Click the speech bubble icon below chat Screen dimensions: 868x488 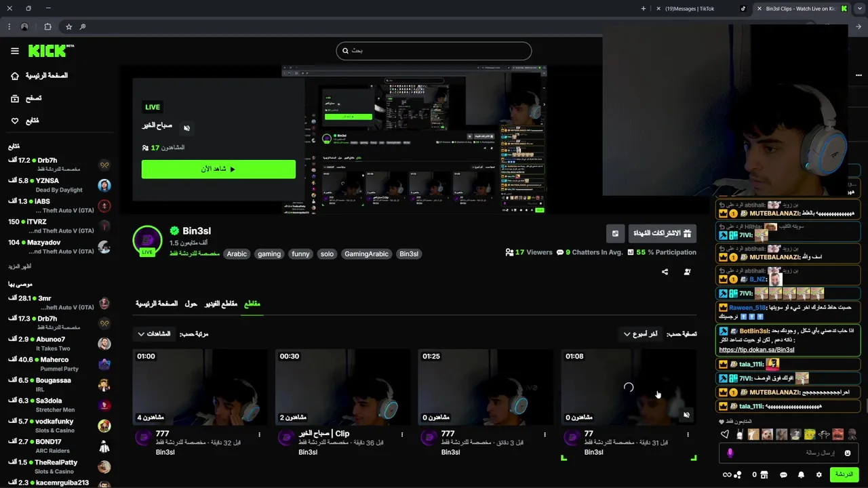(x=783, y=474)
